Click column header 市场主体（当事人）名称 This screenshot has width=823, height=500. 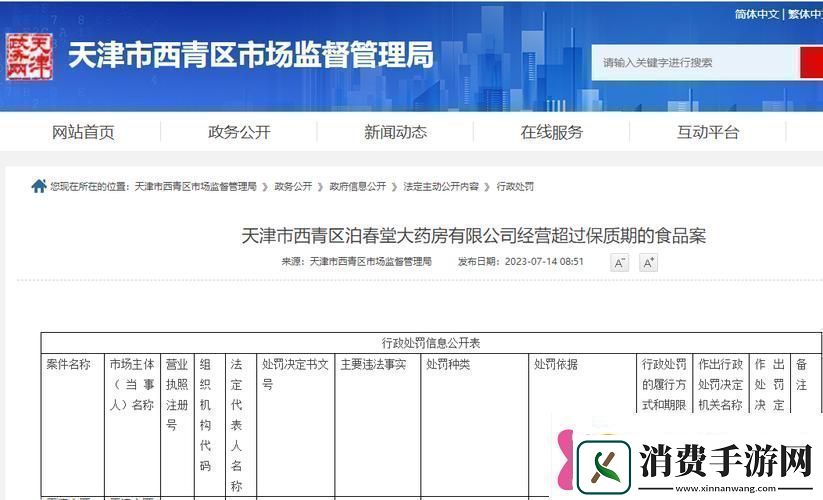point(132,385)
